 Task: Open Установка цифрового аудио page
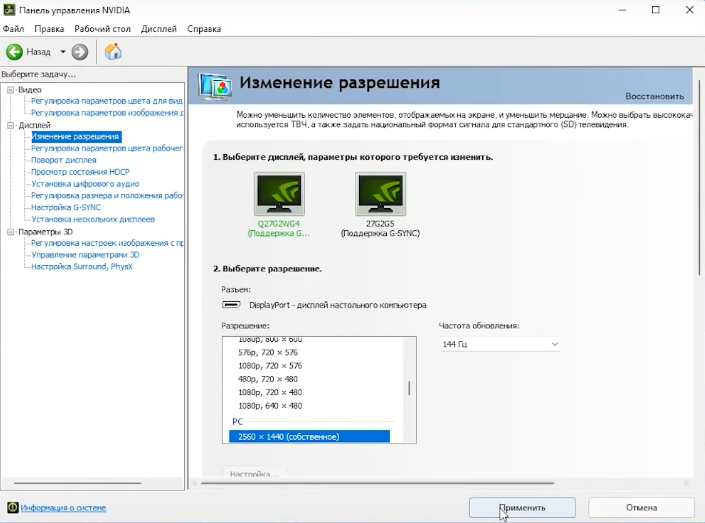coord(85,184)
